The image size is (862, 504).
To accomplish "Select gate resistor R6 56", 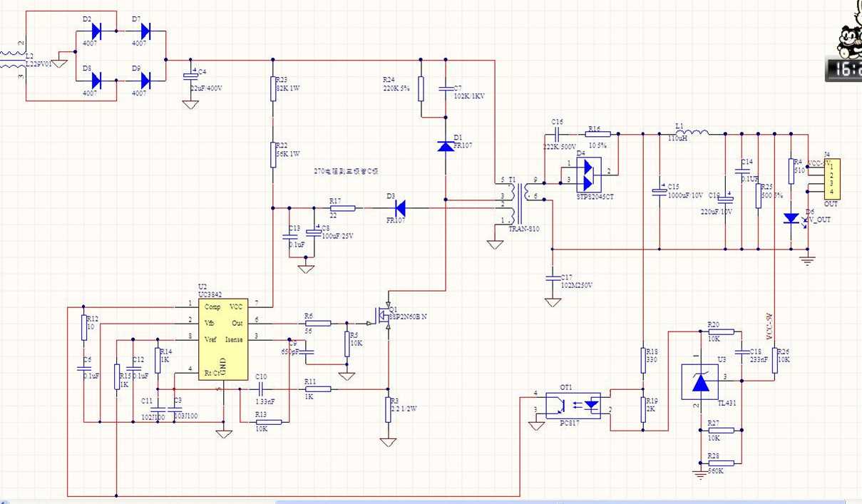I will point(317,323).
